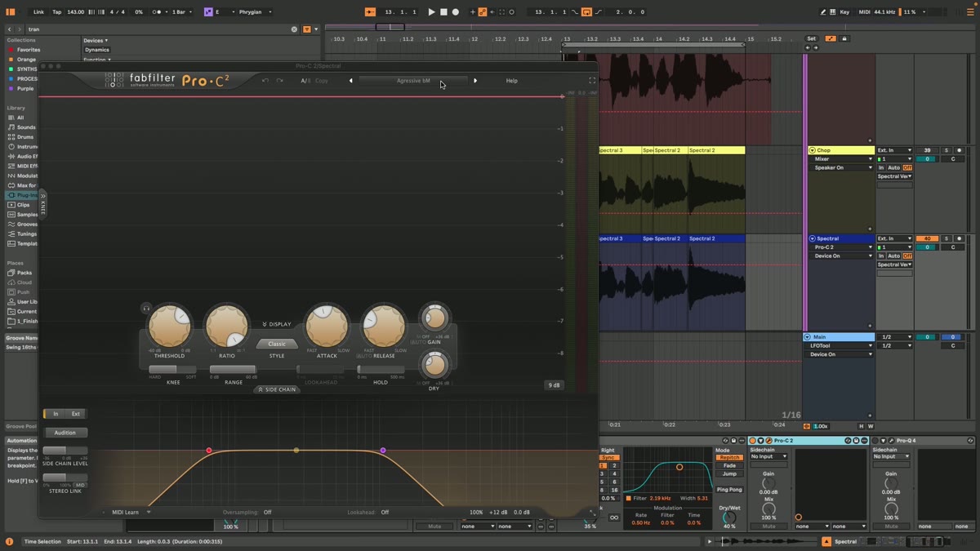This screenshot has width=980, height=551.
Task: Open the 'Agressive bM' preset menu
Action: pyautogui.click(x=413, y=81)
